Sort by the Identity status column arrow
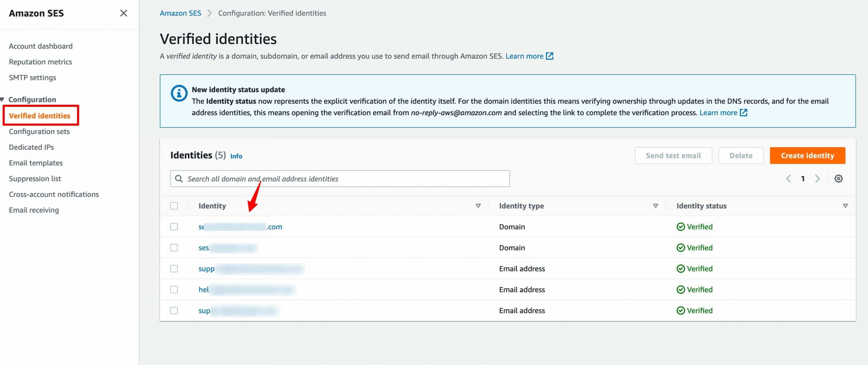This screenshot has width=868, height=365. point(845,206)
